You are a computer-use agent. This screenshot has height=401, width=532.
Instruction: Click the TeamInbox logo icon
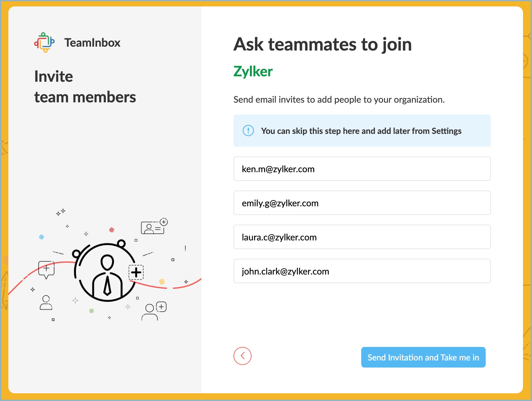44,42
